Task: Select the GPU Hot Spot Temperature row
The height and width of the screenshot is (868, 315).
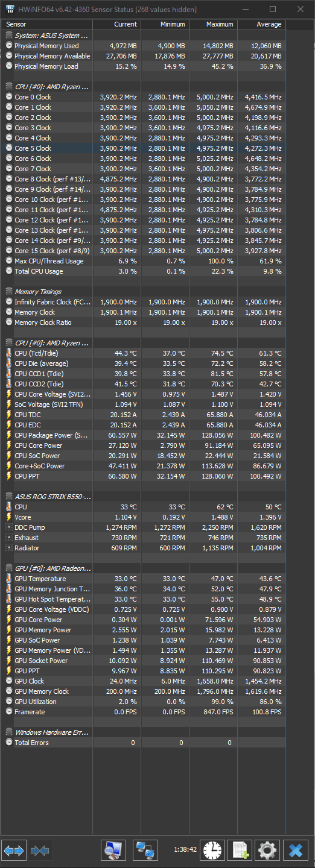Action: tap(144, 599)
